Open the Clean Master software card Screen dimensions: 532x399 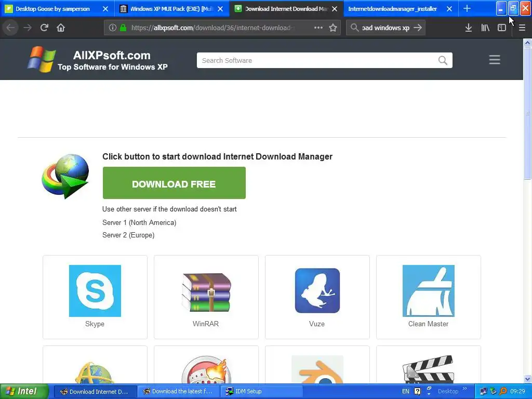(x=429, y=297)
